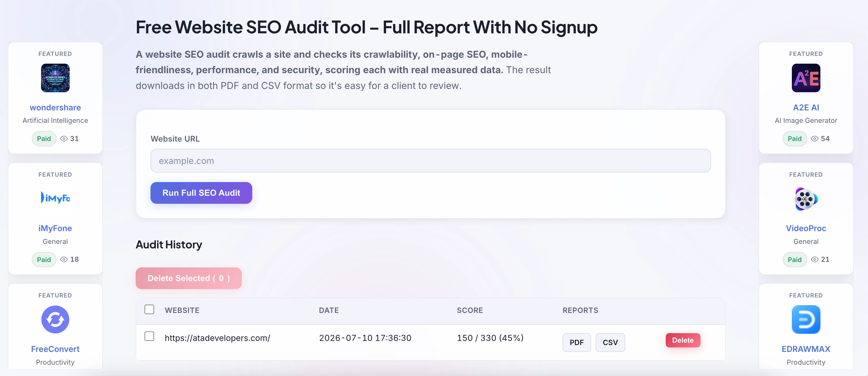Download the CSV report

point(610,342)
